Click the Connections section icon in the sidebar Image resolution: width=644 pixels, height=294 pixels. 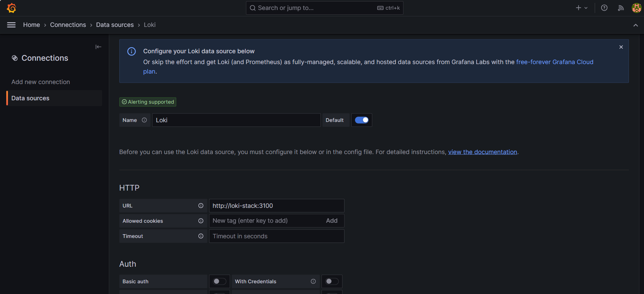click(x=14, y=58)
